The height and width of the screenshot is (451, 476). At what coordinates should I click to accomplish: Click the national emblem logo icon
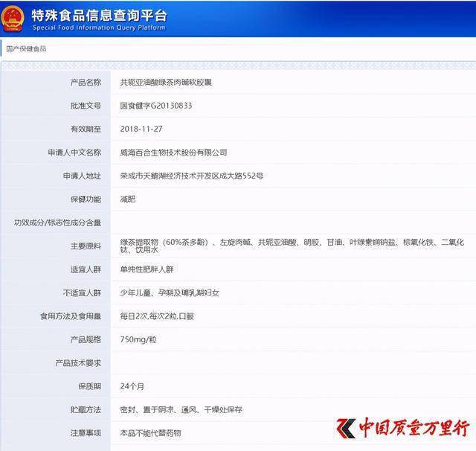pyautogui.click(x=12, y=18)
